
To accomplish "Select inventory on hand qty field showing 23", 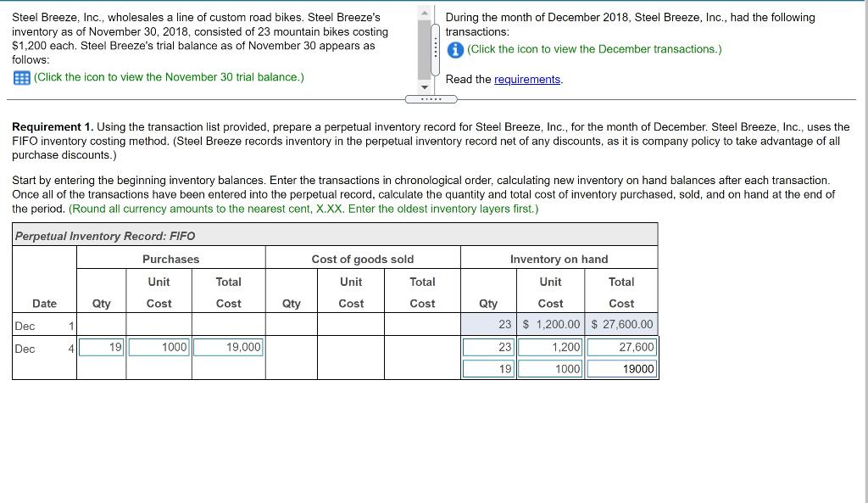I will [x=488, y=347].
